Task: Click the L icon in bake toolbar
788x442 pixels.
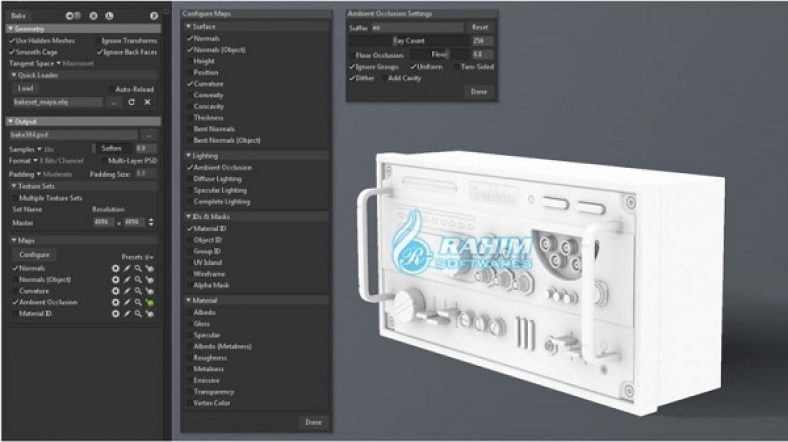Action: click(x=109, y=16)
